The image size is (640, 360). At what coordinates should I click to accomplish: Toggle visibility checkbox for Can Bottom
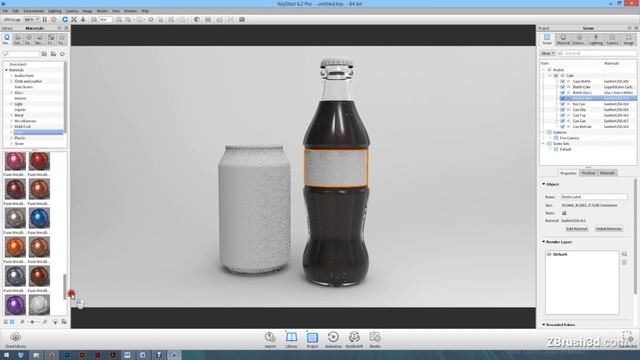coord(562,127)
